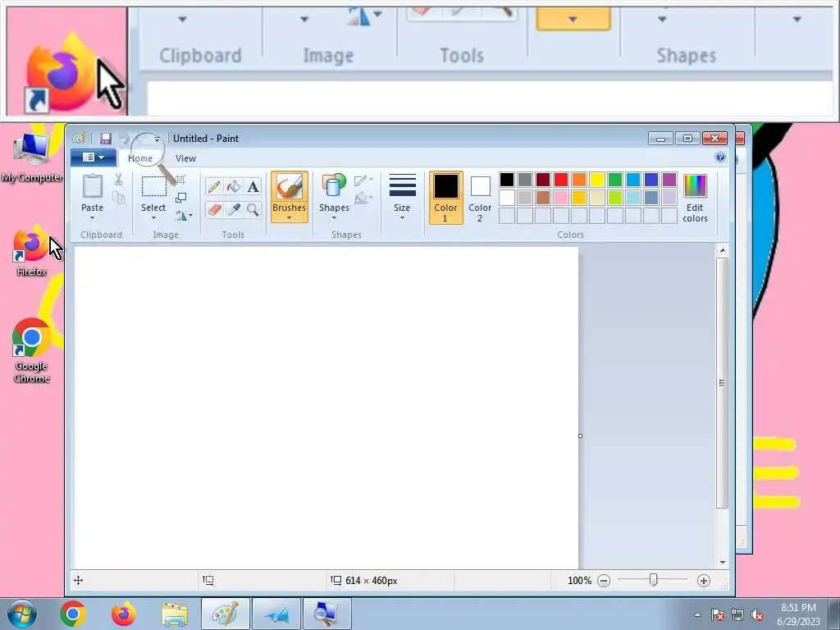This screenshot has width=840, height=630.
Task: Click the Paint taskbar button
Action: (x=225, y=614)
